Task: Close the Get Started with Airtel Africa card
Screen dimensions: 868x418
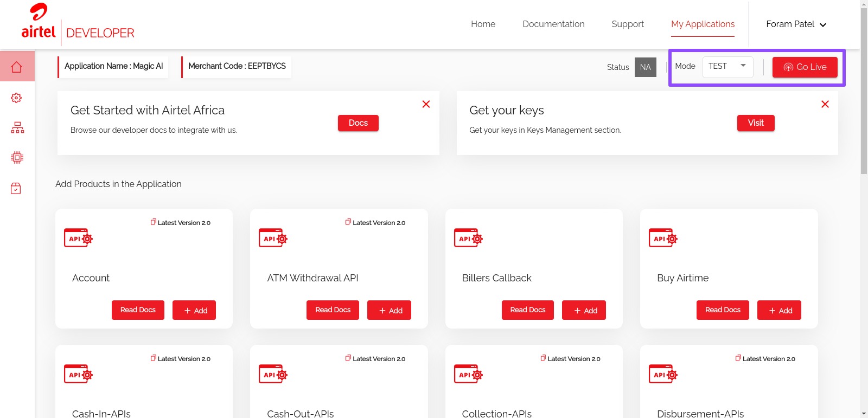Action: click(426, 104)
